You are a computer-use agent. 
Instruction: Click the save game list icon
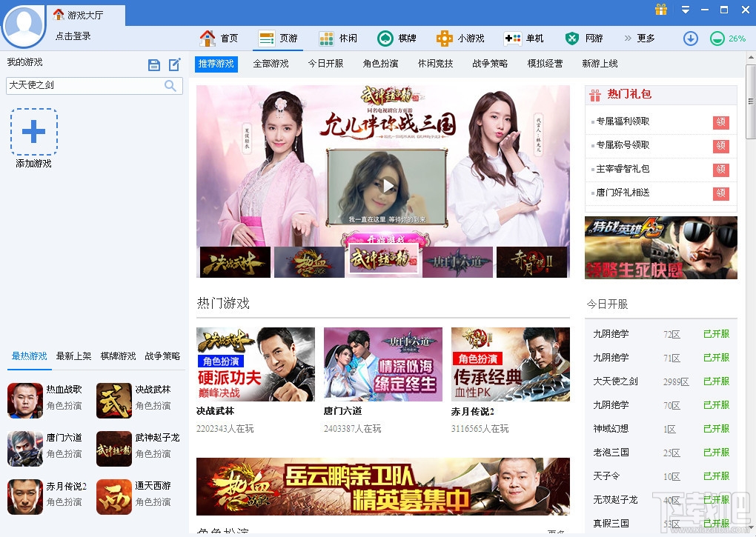click(x=154, y=64)
